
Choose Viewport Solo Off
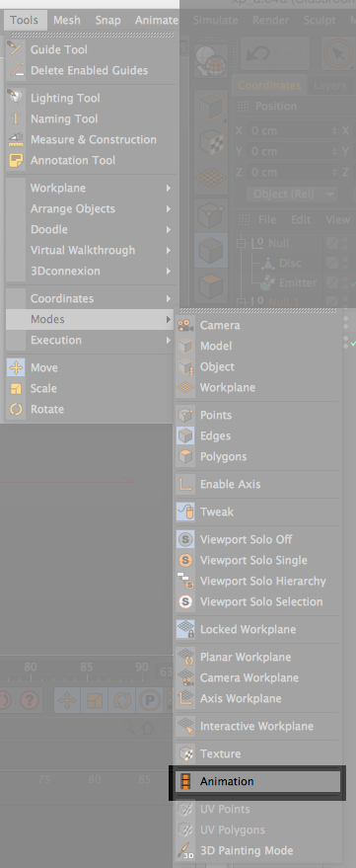tap(257, 540)
